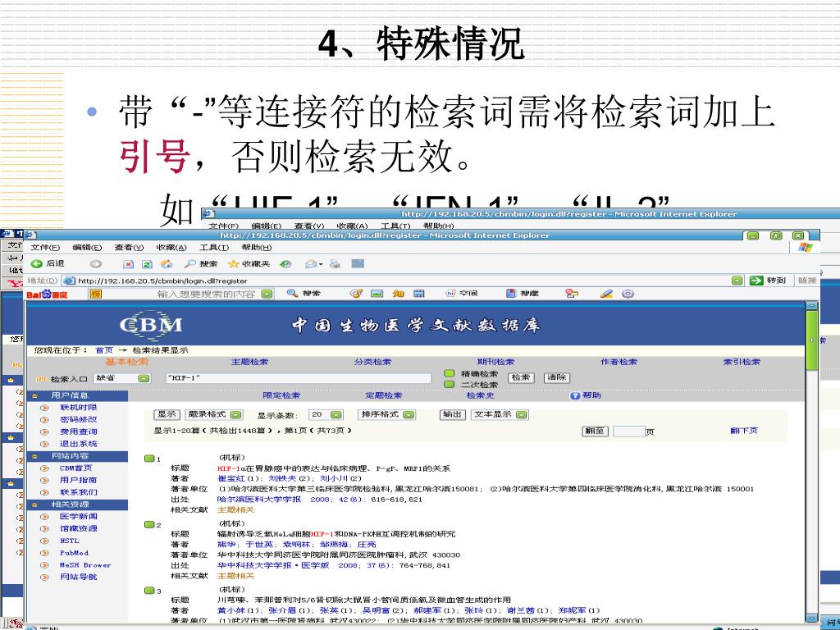
Task: Click the page vertical scrollbar thumb
Action: [811, 340]
